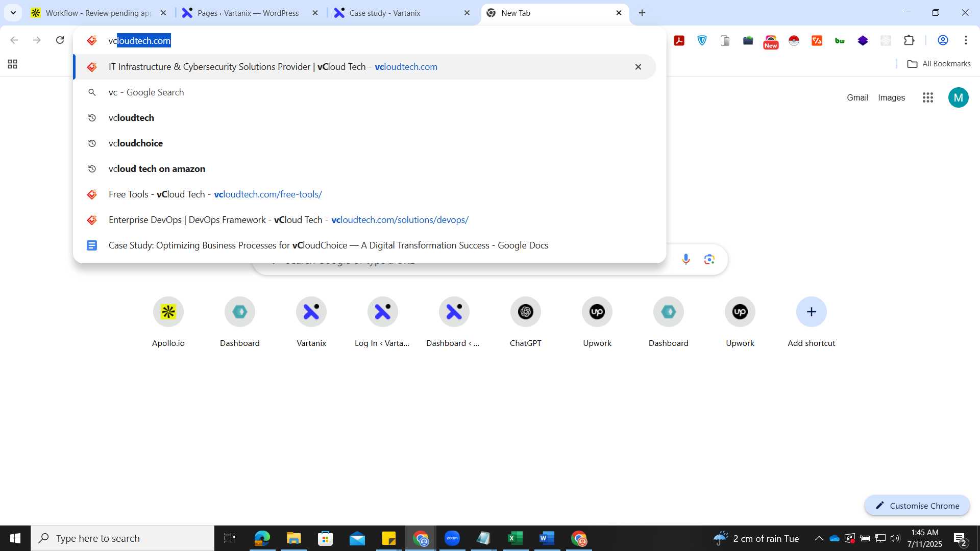The width and height of the screenshot is (980, 551).
Task: Close the Case study - Vartanix tab
Action: 467,13
